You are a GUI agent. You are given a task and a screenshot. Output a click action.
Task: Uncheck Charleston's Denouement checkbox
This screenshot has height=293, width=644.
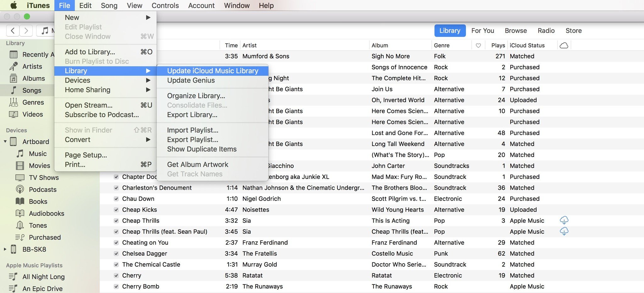(x=116, y=188)
